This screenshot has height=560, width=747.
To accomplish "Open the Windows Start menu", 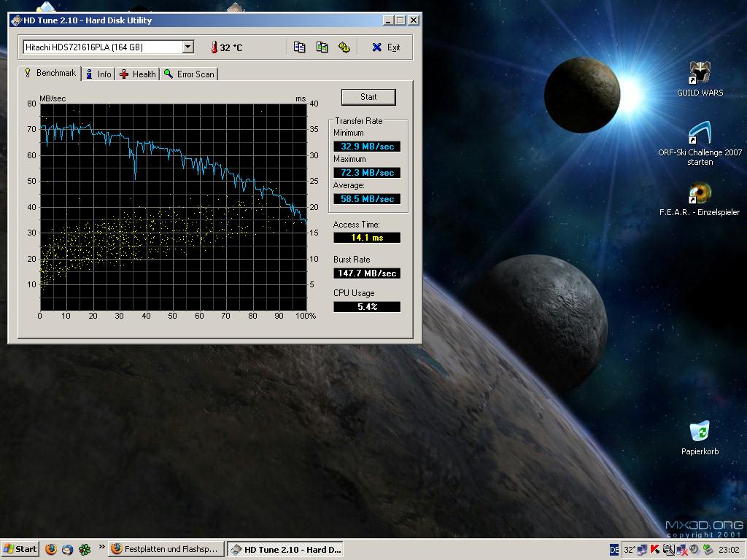I will (x=20, y=549).
